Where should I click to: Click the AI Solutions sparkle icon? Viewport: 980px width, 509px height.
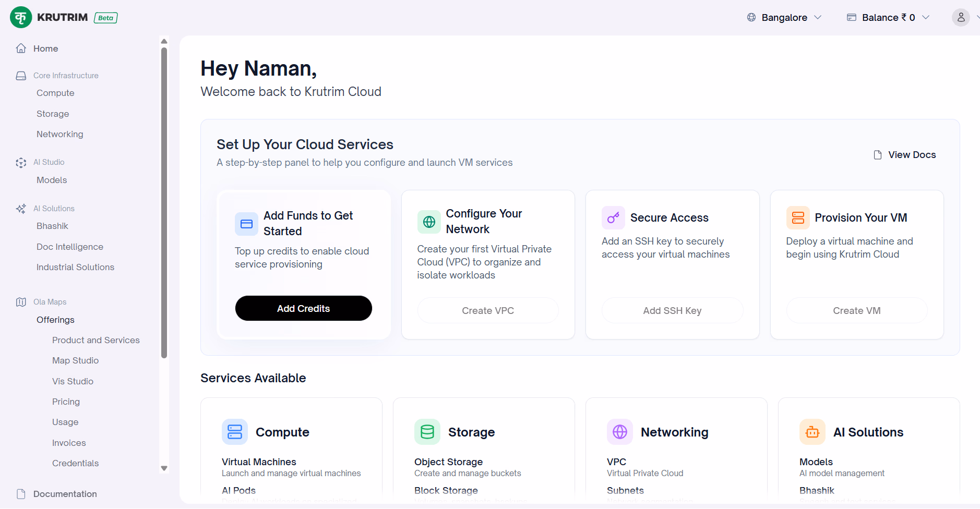click(21, 209)
